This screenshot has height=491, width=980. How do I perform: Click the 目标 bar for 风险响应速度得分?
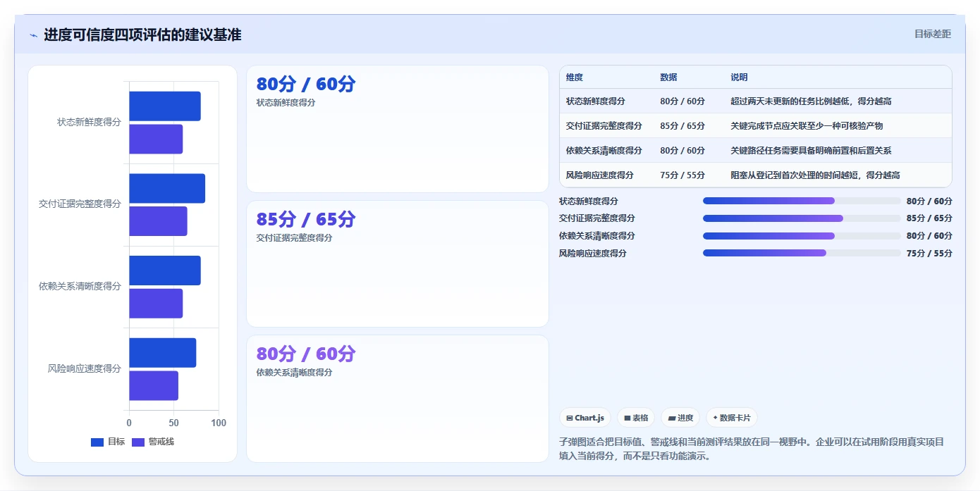(163, 353)
